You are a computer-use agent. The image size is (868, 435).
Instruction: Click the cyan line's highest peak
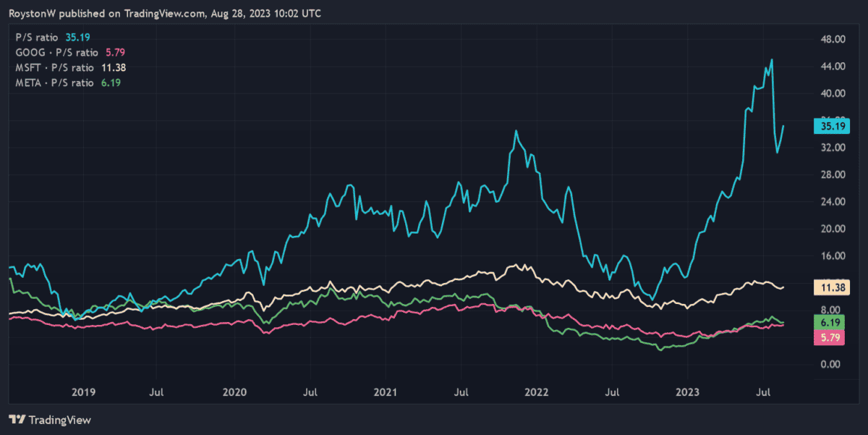[x=772, y=60]
